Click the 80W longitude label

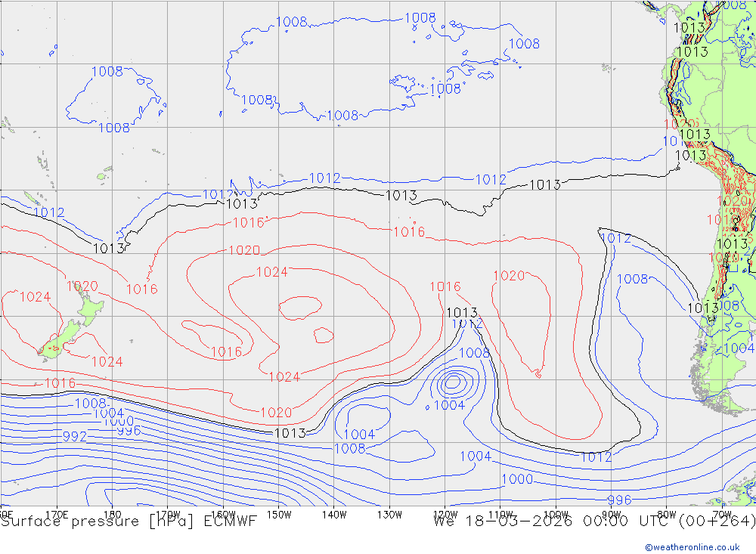667,515
